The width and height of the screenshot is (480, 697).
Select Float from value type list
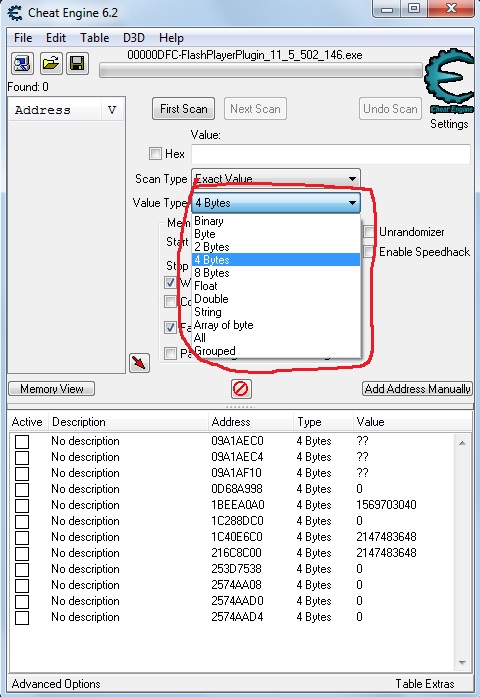click(276, 286)
